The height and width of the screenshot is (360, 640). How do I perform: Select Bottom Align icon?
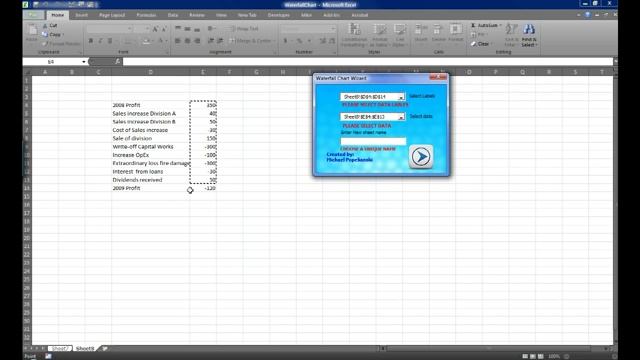[x=197, y=29]
